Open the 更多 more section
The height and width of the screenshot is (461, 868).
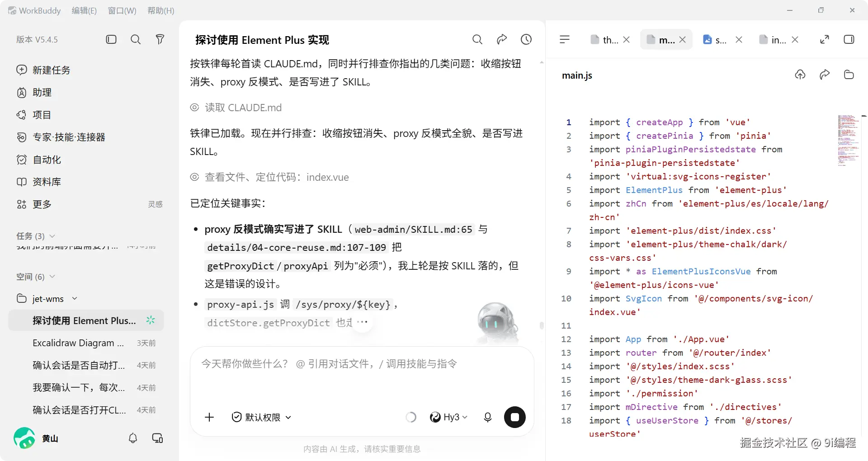click(x=34, y=204)
